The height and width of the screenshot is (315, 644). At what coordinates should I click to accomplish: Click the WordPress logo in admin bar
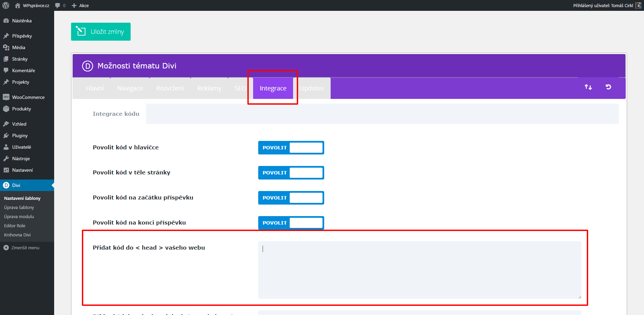pyautogui.click(x=6, y=5)
